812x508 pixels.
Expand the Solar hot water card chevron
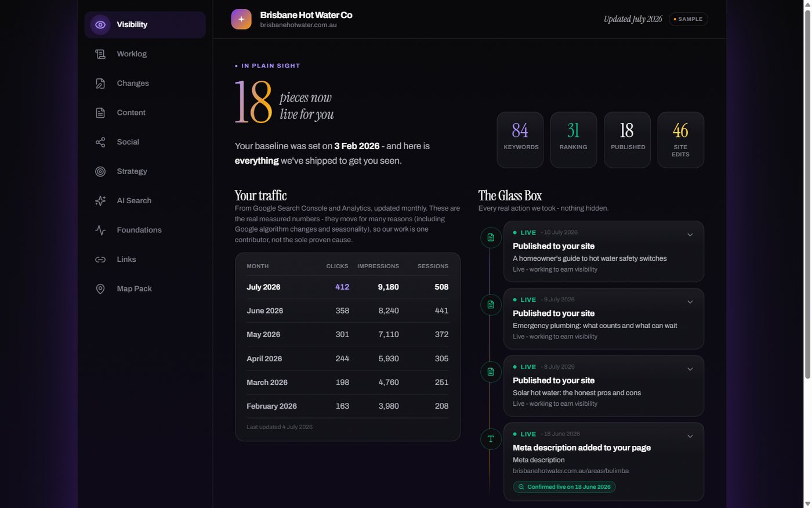(690, 369)
